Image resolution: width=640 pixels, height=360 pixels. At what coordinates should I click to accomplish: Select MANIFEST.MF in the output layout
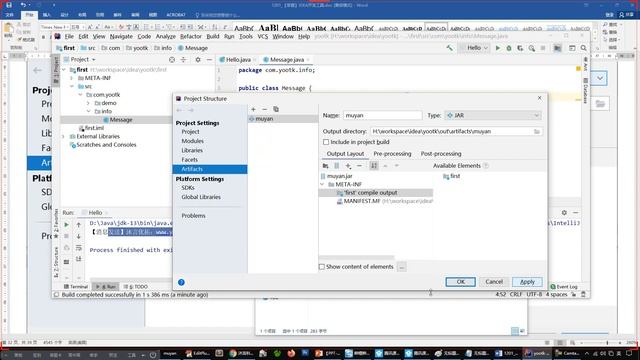click(362, 201)
